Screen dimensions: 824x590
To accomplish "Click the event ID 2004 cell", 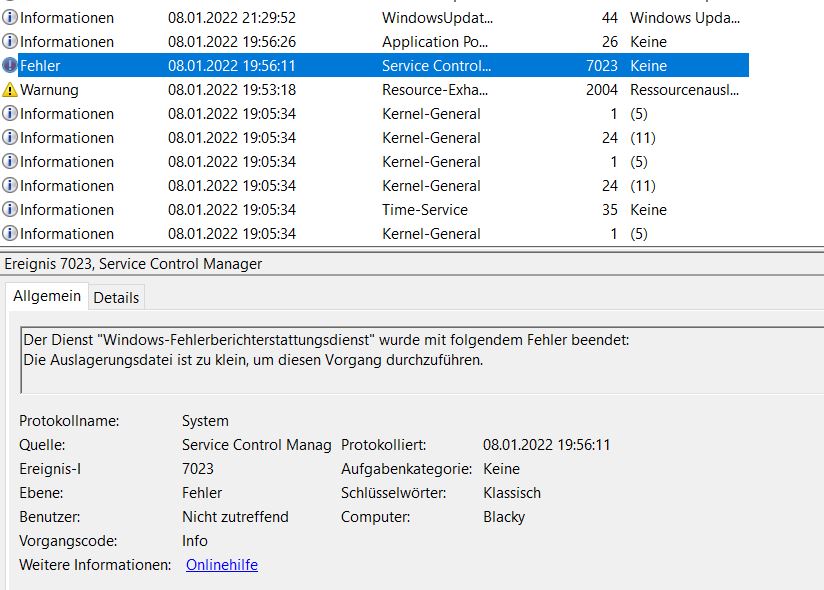I will (601, 90).
